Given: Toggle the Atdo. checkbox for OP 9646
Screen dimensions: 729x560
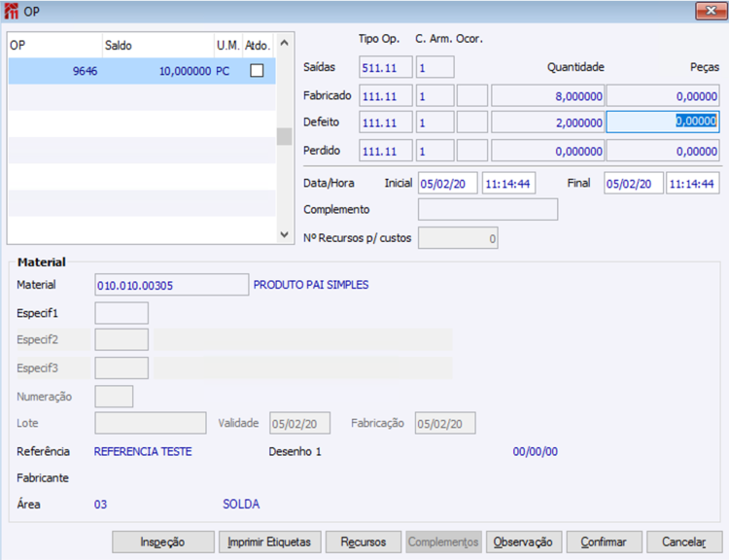Looking at the screenshot, I should click(x=257, y=71).
